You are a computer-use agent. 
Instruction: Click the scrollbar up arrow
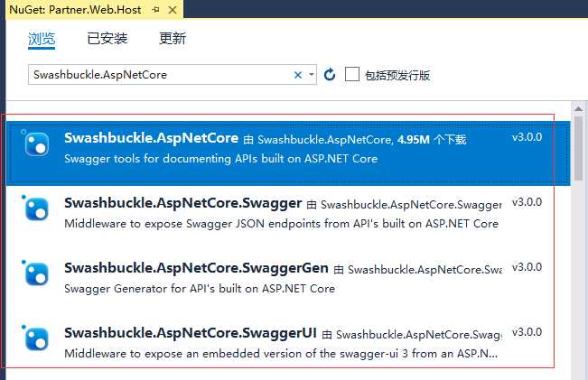point(579,109)
